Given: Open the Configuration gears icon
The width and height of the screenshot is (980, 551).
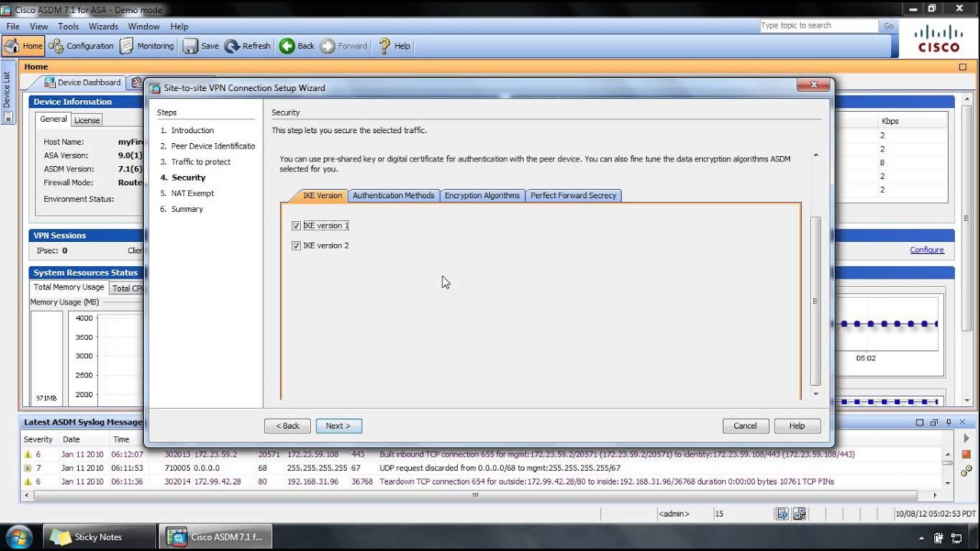Looking at the screenshot, I should [56, 46].
